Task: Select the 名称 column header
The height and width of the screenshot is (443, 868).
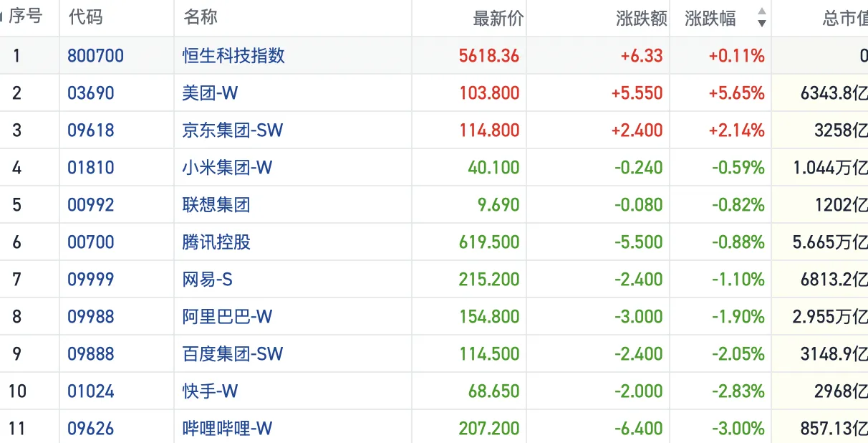Action: click(x=200, y=17)
